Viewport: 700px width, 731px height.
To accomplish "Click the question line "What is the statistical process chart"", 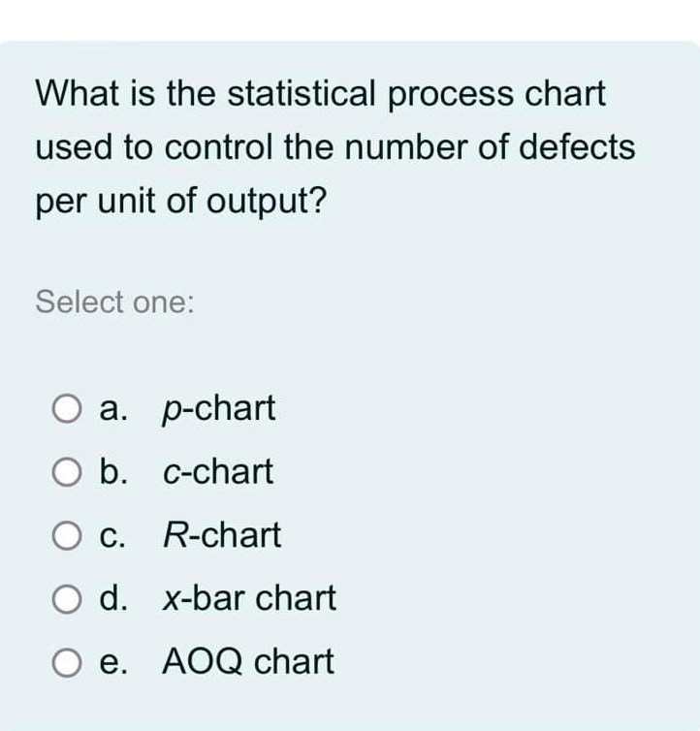I will click(321, 95).
